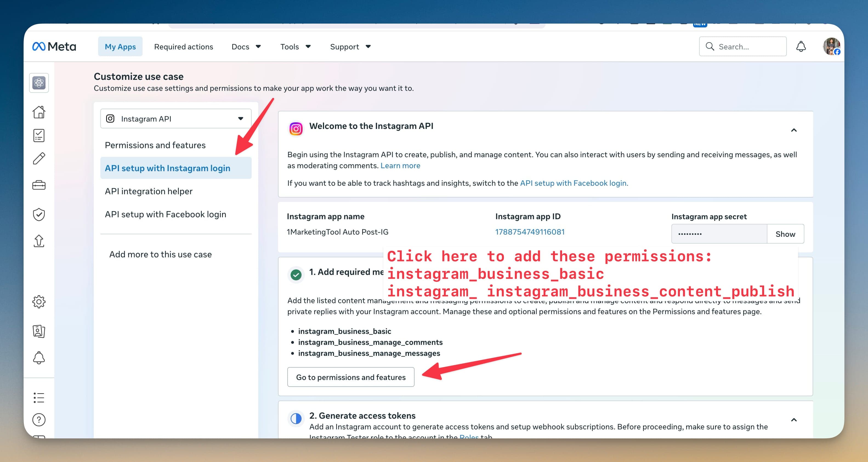Click Add more to this use case
This screenshot has width=868, height=462.
161,254
